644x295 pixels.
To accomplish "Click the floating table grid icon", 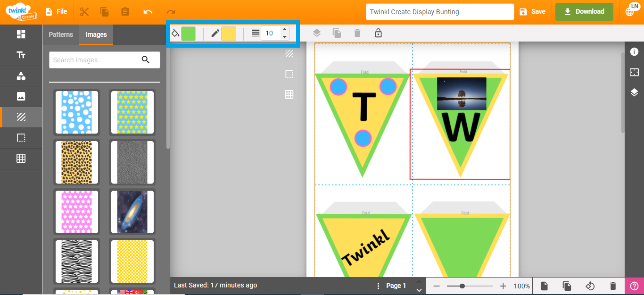I will click(289, 94).
